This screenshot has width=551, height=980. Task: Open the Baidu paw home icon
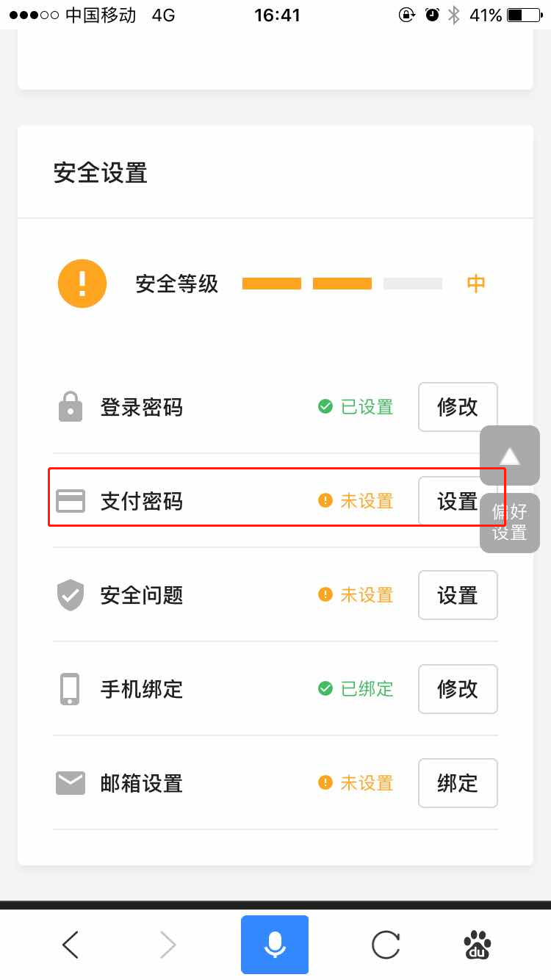tap(478, 945)
